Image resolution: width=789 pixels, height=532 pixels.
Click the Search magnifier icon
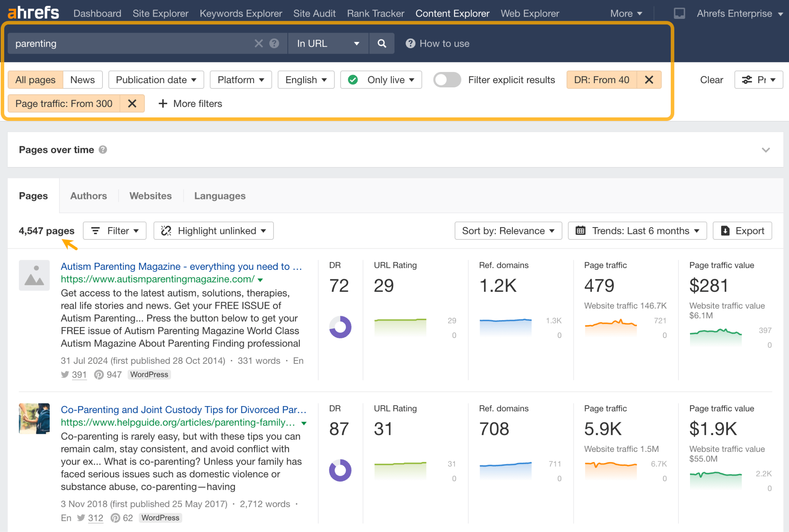[x=381, y=43]
